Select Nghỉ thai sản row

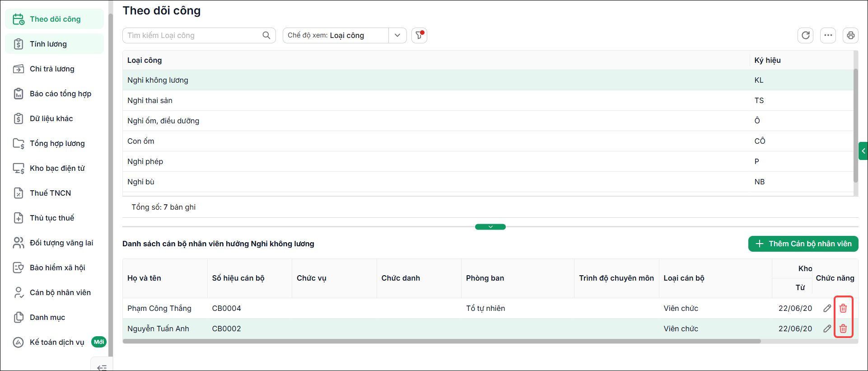click(488, 100)
